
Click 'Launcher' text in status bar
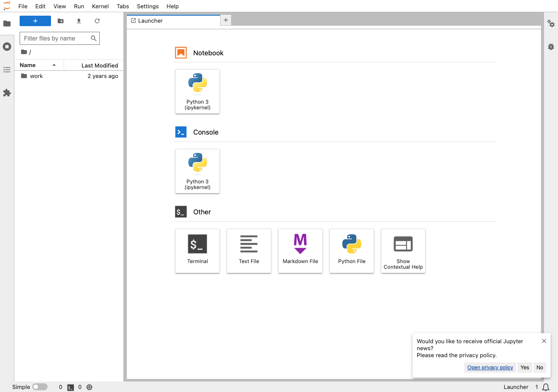(516, 387)
